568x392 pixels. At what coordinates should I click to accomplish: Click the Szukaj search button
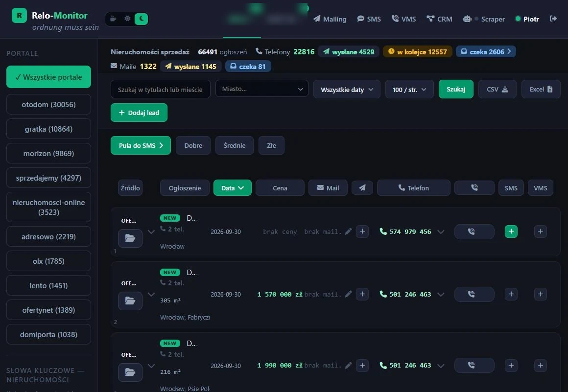coord(456,89)
